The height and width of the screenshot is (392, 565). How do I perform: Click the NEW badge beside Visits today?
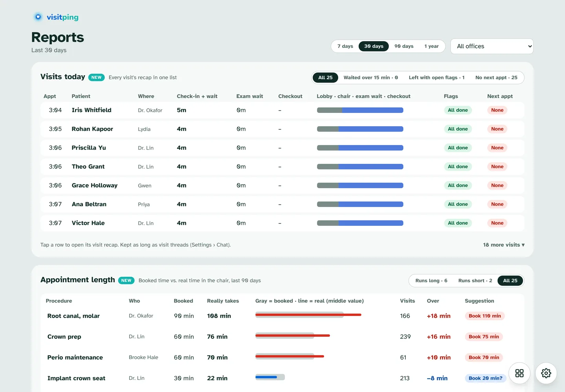pos(97,78)
